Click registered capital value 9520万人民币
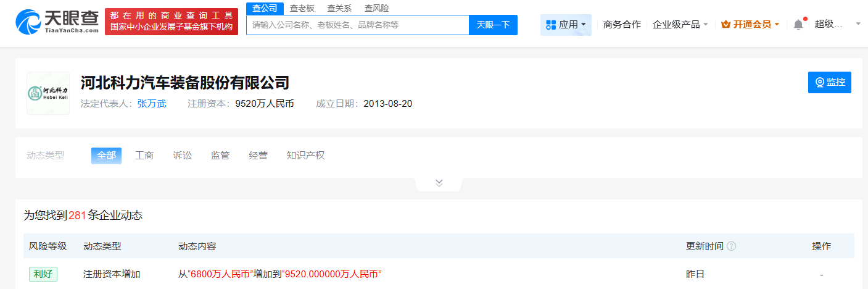 click(x=265, y=104)
